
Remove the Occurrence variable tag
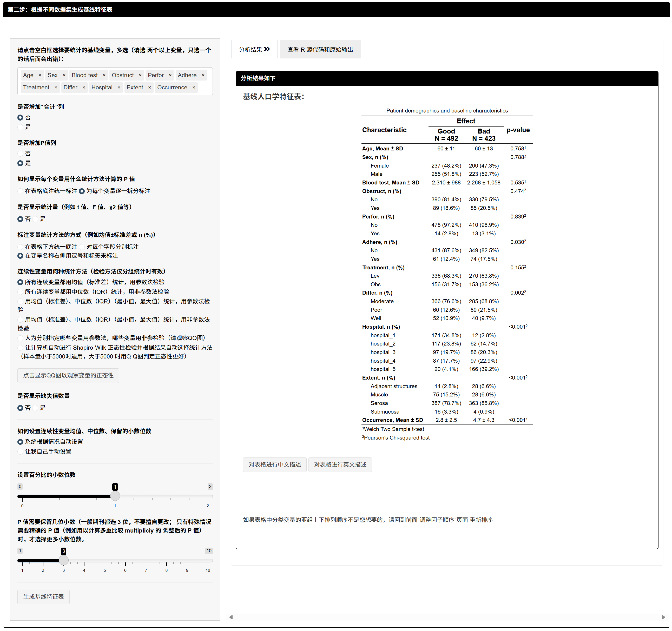click(194, 88)
